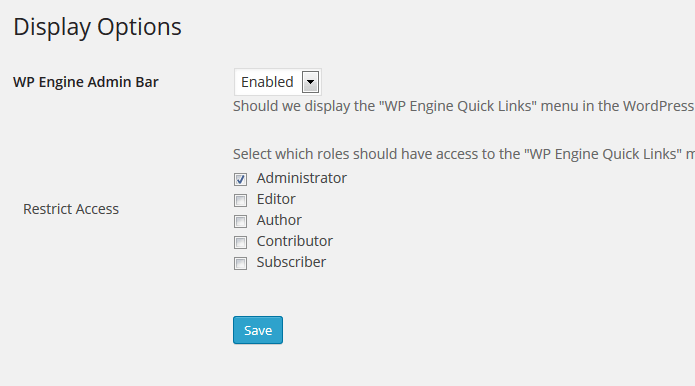Enable the Editor role checkbox

240,200
